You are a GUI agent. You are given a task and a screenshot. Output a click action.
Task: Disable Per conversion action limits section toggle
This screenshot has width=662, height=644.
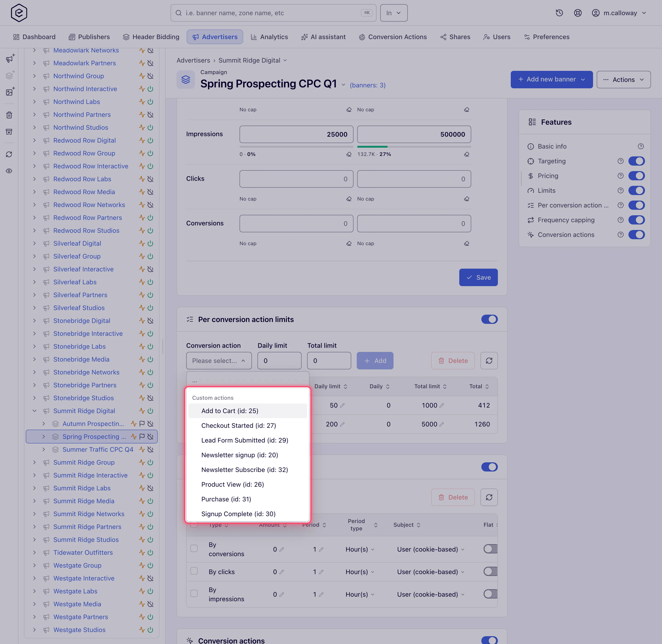(x=489, y=319)
